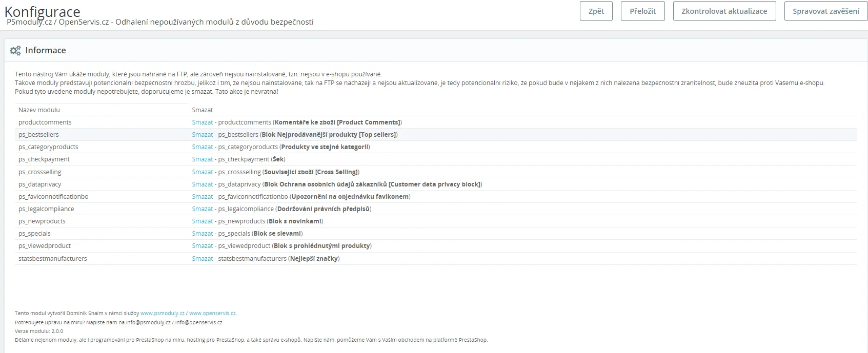Viewport: 868px width, 353px height.
Task: Visit the www.openservis.cz footer link
Action: (x=212, y=314)
